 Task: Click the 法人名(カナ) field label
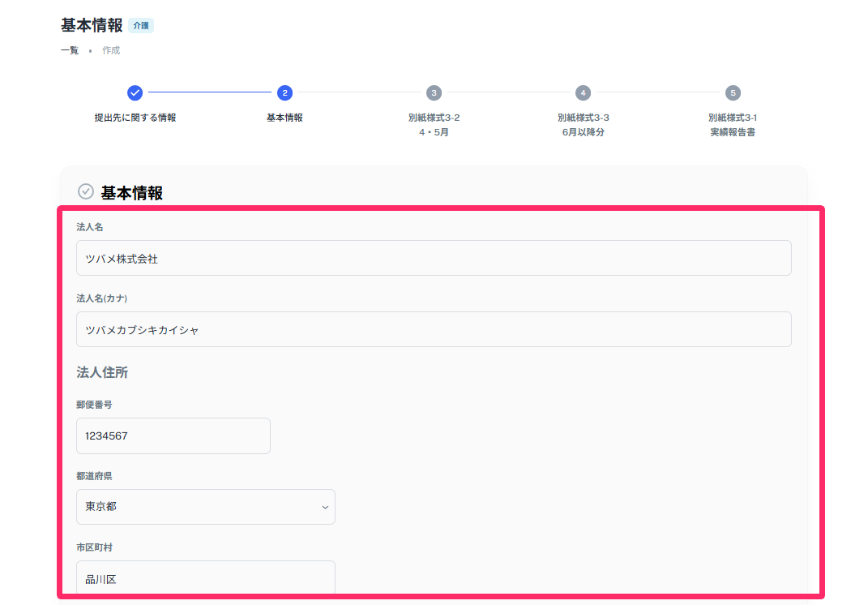pyautogui.click(x=102, y=298)
